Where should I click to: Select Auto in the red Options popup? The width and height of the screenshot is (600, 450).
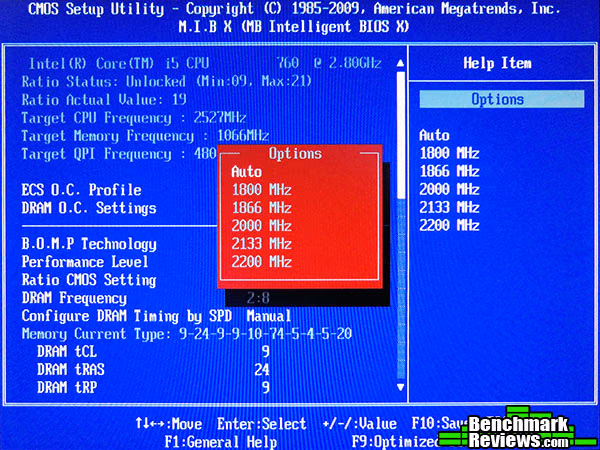pos(246,172)
